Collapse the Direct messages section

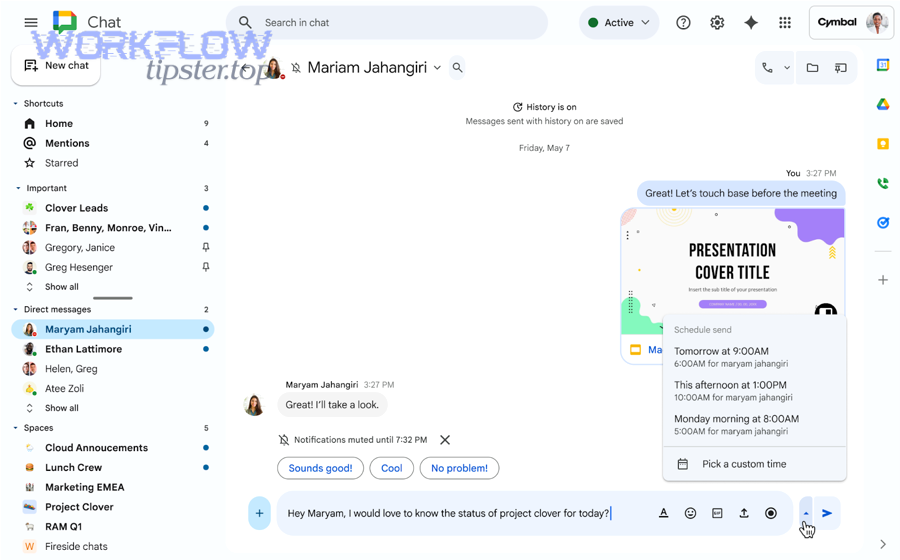(17, 310)
